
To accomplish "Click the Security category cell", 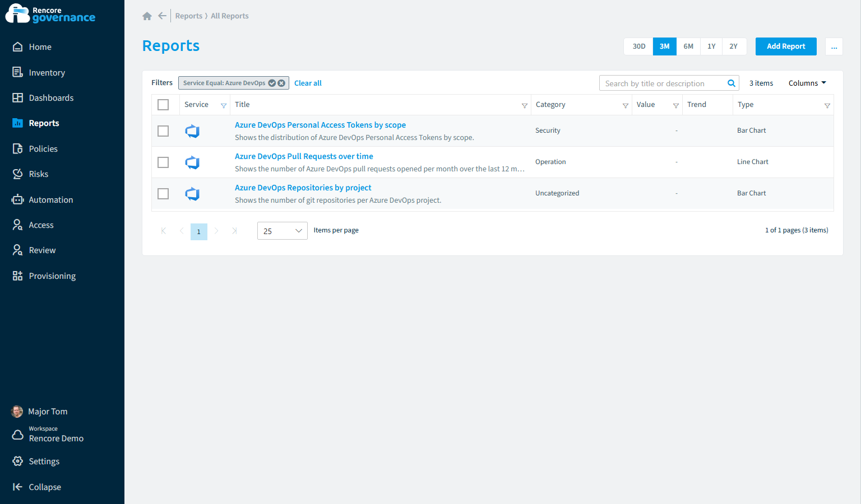I will pos(548,130).
